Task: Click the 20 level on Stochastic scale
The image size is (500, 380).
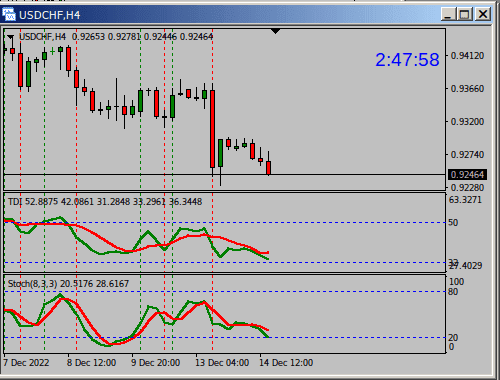Action: (x=453, y=338)
